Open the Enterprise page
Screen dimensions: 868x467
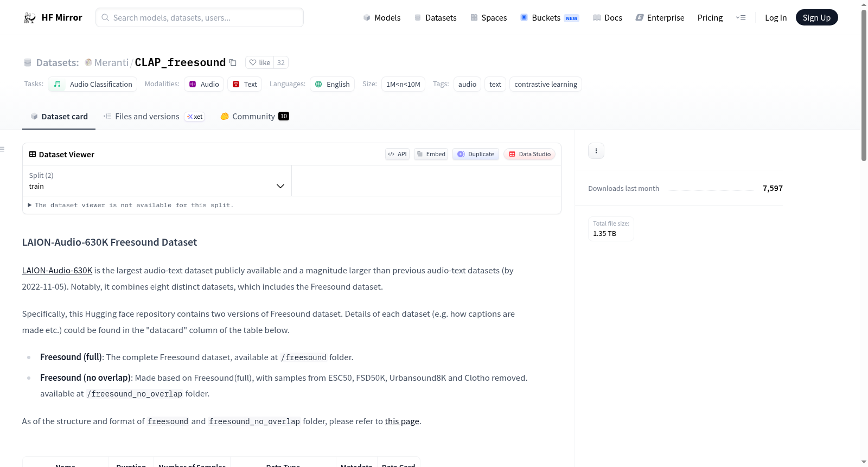click(x=660, y=18)
